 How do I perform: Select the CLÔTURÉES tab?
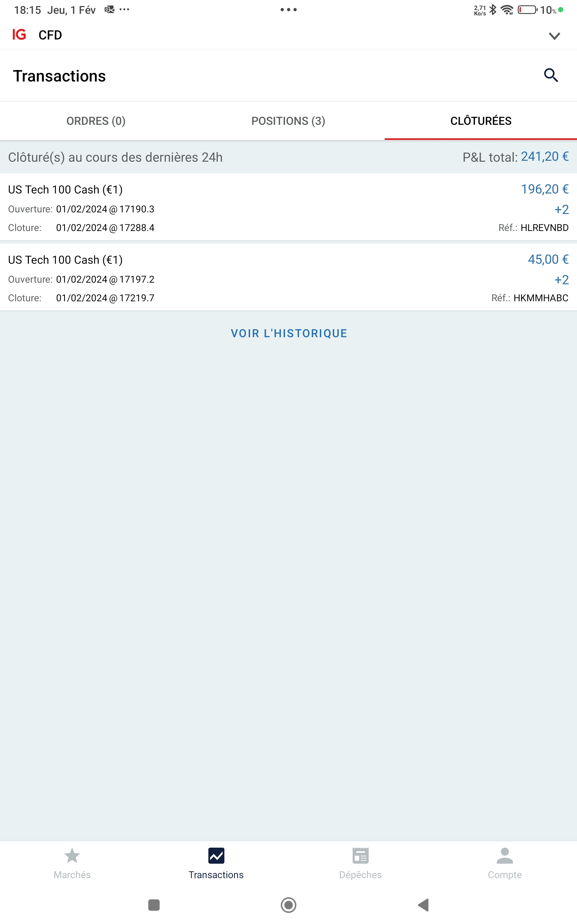coord(481,121)
